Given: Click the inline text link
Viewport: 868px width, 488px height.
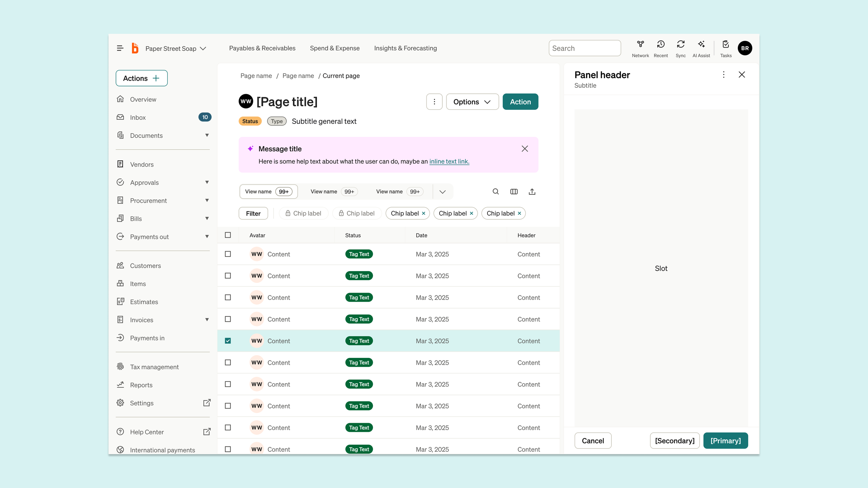Looking at the screenshot, I should click(449, 161).
